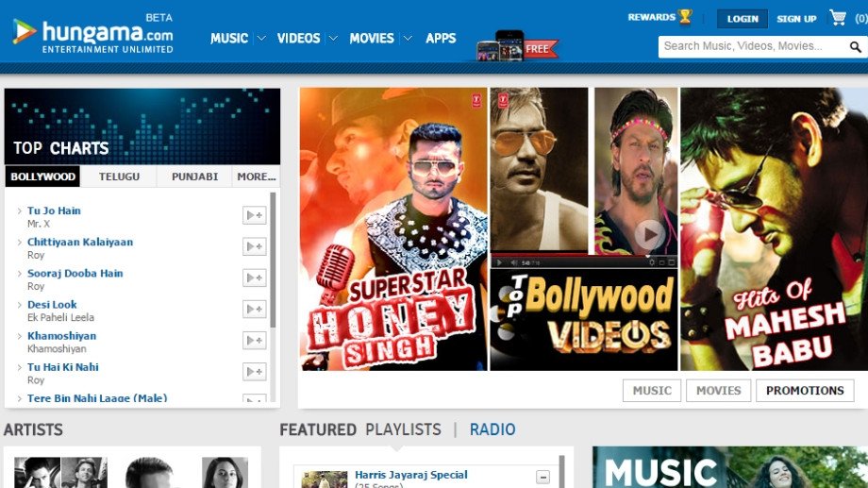The width and height of the screenshot is (868, 488).
Task: Open the Tu Jo Hain song link
Action: point(54,210)
